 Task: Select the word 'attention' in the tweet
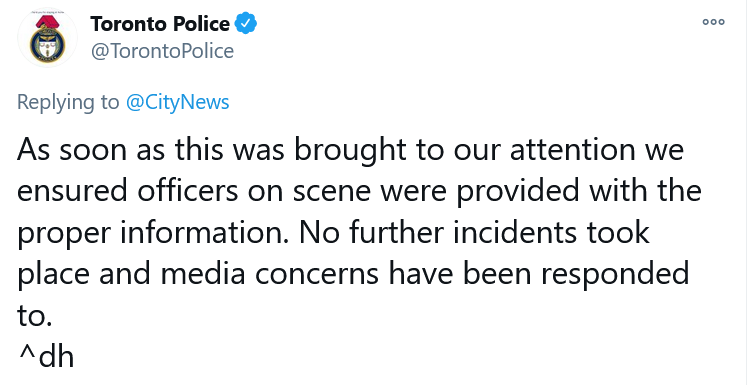pos(572,149)
